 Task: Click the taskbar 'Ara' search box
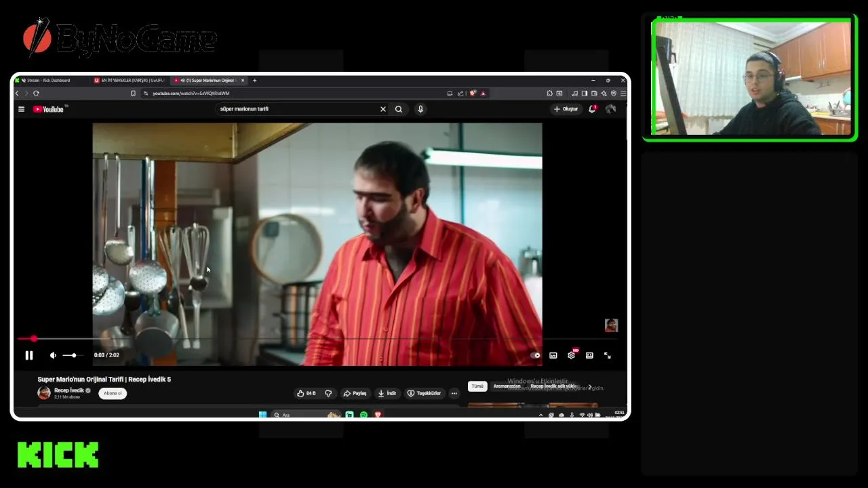(307, 415)
